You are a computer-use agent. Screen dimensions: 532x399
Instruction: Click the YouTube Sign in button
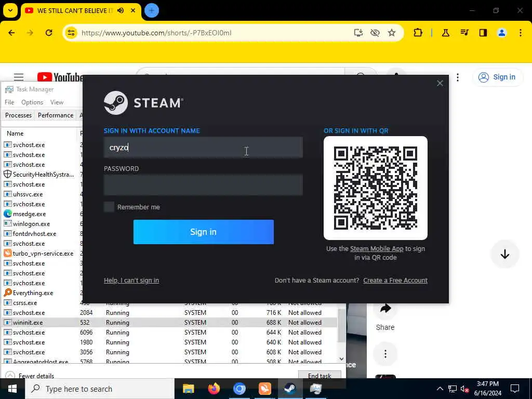tap(497, 77)
